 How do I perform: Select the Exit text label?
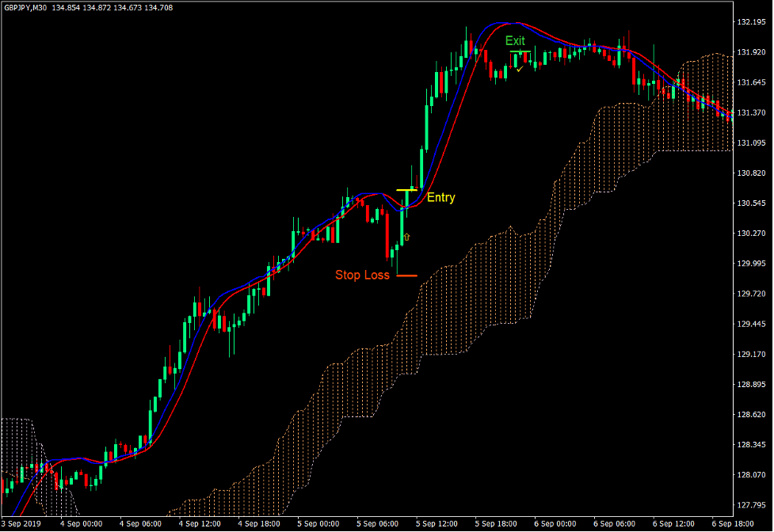[x=516, y=40]
